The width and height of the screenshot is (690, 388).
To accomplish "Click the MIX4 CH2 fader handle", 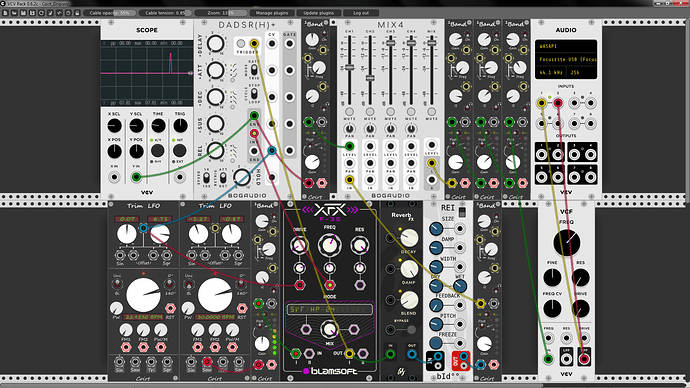I will pyautogui.click(x=370, y=78).
